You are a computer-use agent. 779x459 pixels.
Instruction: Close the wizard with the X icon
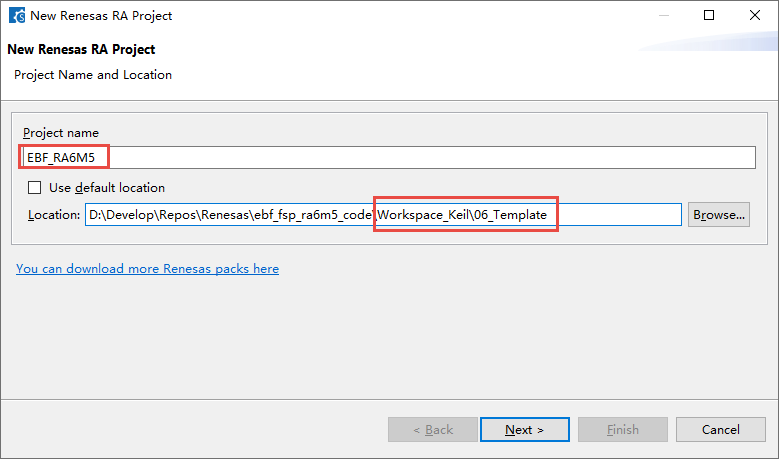pyautogui.click(x=755, y=15)
